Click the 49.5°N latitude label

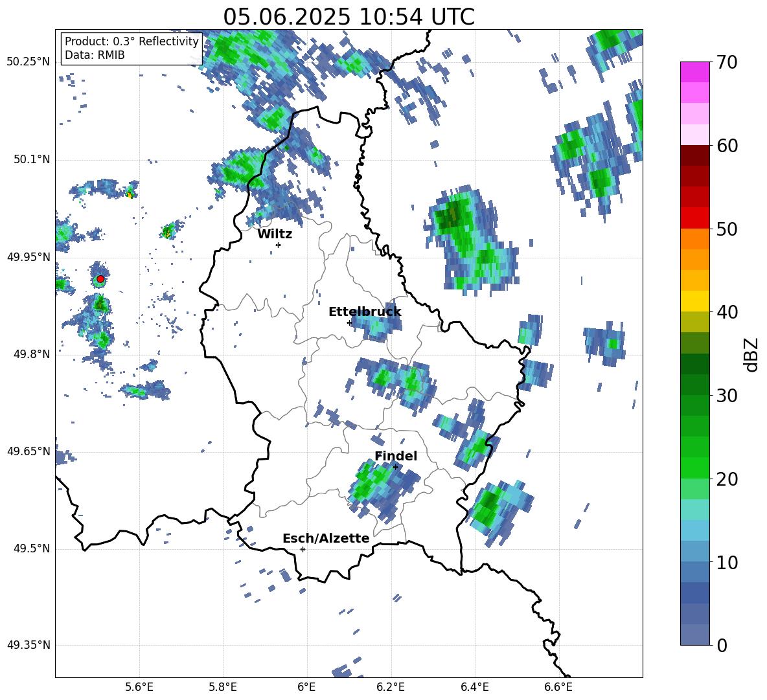pos(32,548)
